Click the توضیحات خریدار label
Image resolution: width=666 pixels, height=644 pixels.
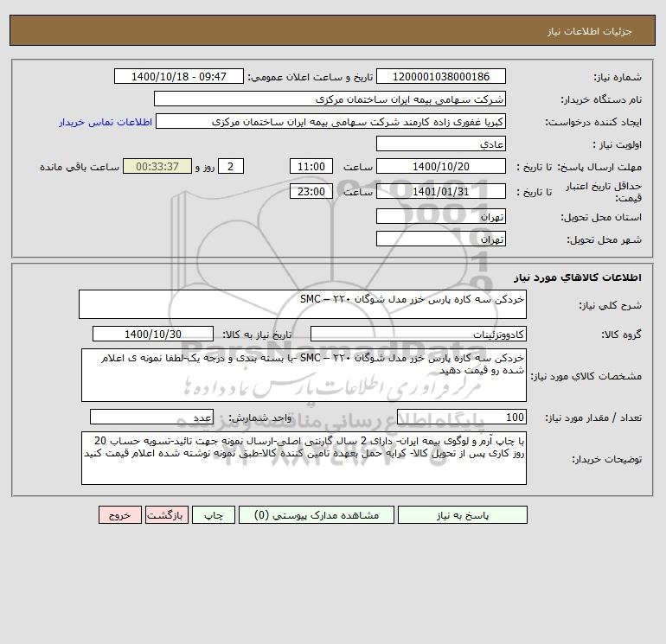(x=607, y=459)
